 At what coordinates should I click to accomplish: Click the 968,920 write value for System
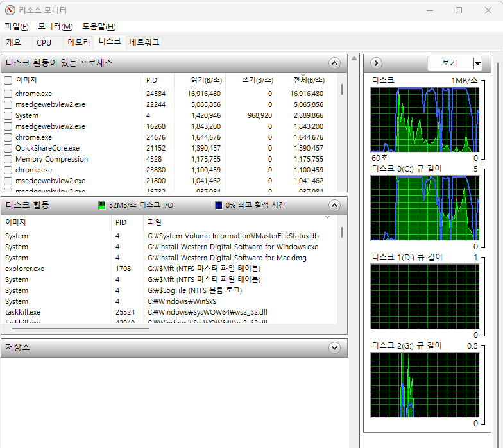point(259,115)
